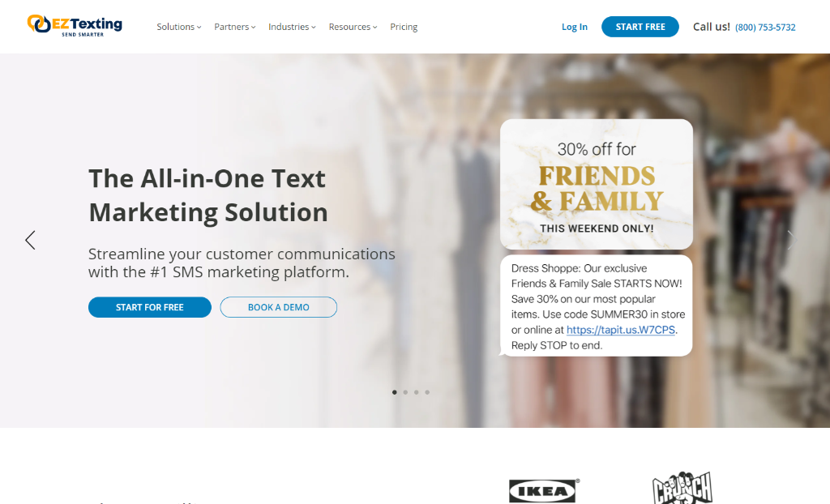Click the START FOR FREE button
This screenshot has height=504, width=830.
pos(150,307)
